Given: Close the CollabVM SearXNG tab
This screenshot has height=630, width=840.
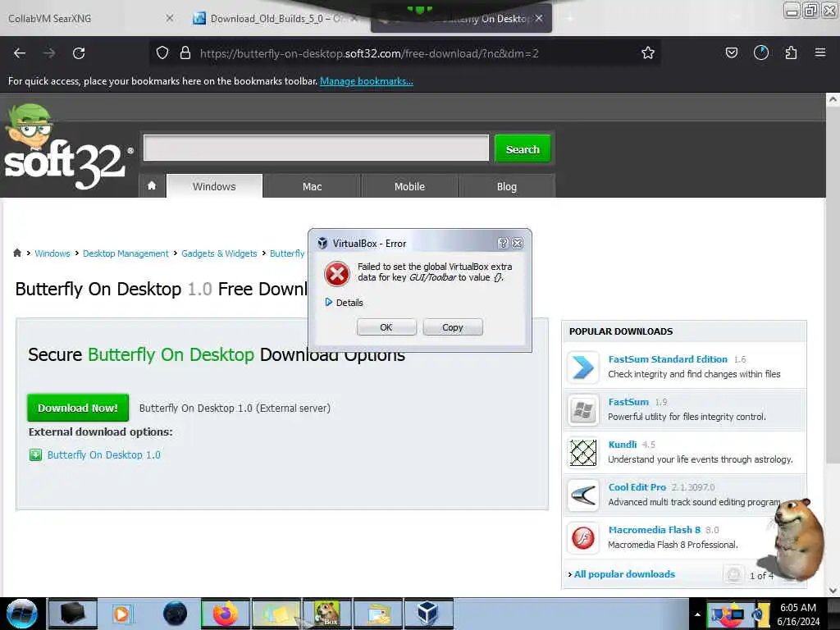Looking at the screenshot, I should pos(169,18).
